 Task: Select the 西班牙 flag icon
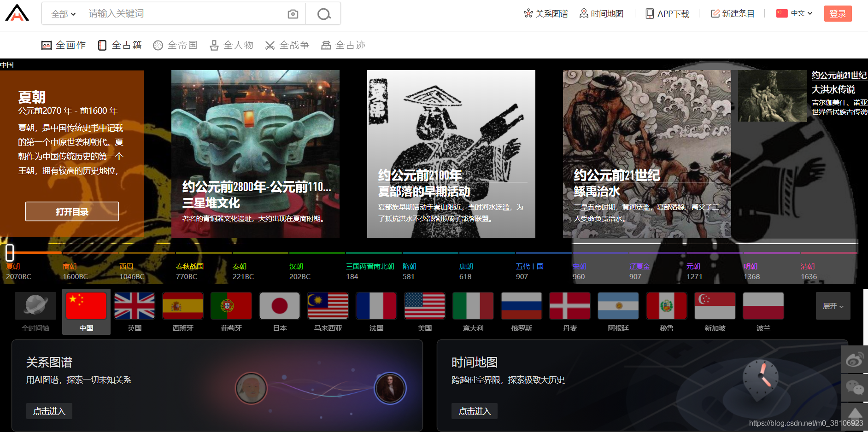tap(183, 306)
